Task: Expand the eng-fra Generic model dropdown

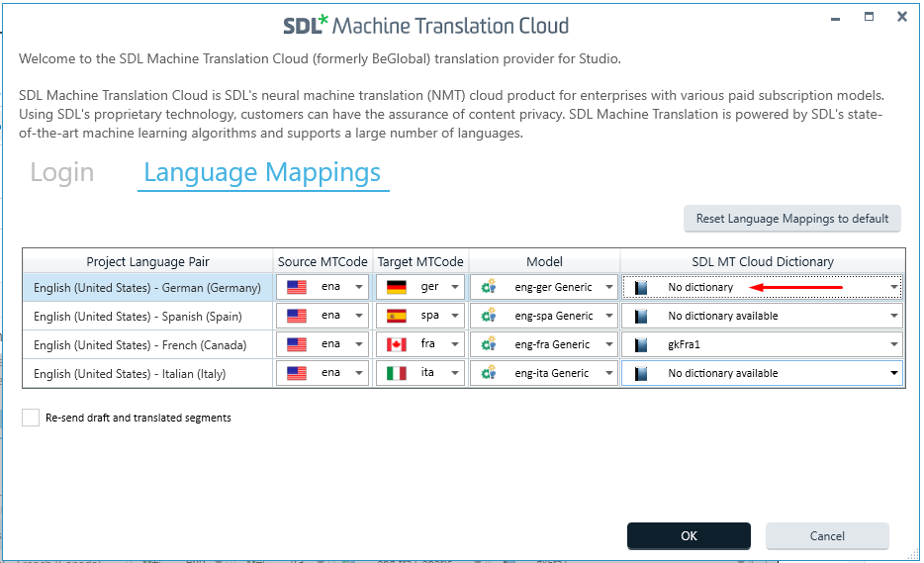Action: (x=609, y=344)
